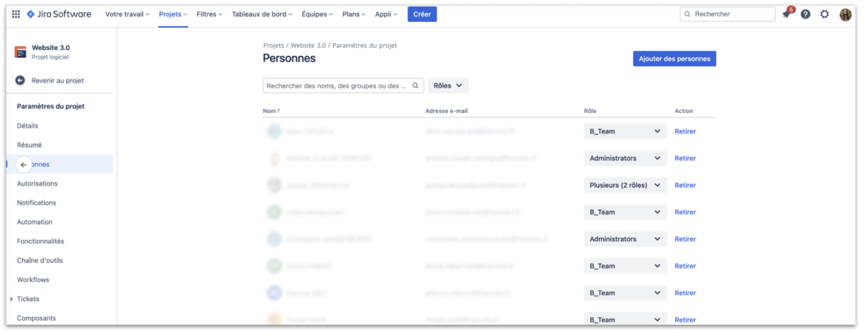Open the notifications bell with red badge

(786, 14)
